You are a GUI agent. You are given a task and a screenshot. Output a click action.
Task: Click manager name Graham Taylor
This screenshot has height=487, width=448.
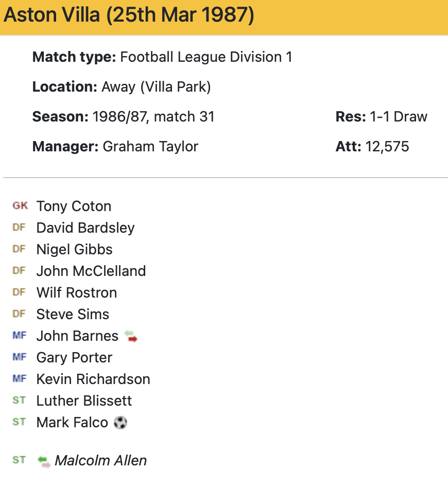point(150,147)
